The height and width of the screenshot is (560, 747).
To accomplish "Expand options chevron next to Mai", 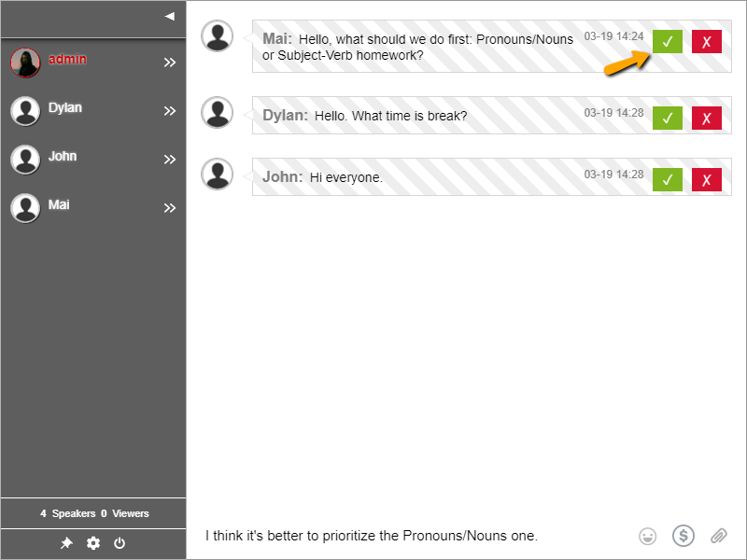I will pos(170,208).
